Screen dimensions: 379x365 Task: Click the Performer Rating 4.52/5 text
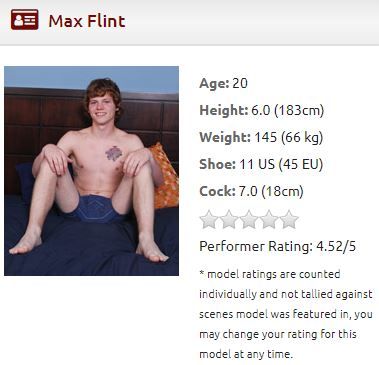click(277, 247)
